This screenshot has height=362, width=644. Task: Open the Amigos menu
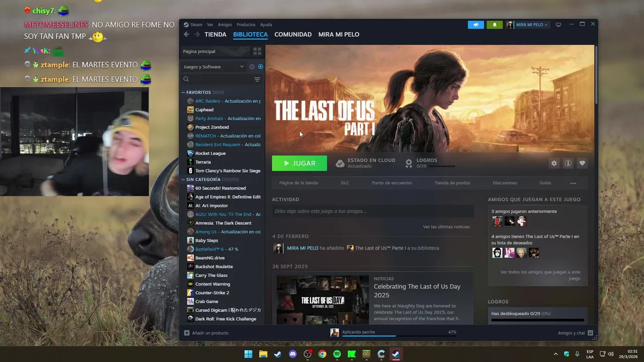coord(225,25)
